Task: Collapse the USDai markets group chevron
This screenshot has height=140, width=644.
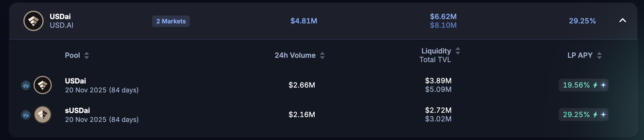Action: point(623,20)
